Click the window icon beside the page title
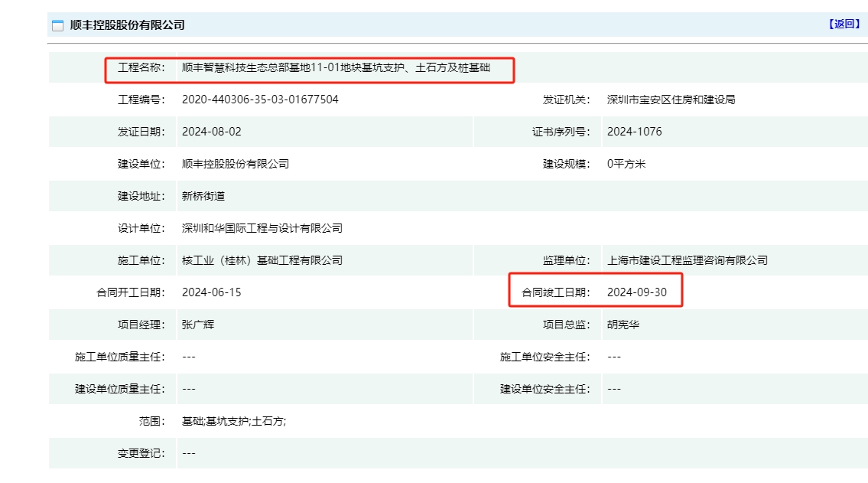868x483 pixels. [57, 25]
